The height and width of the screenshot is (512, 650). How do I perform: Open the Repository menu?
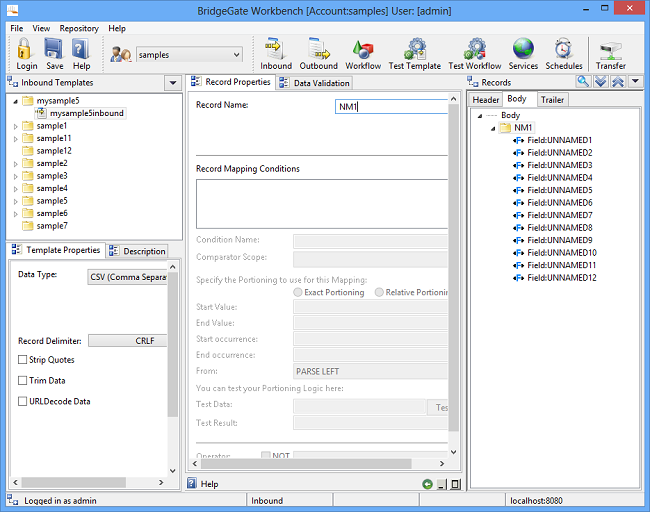[x=79, y=28]
